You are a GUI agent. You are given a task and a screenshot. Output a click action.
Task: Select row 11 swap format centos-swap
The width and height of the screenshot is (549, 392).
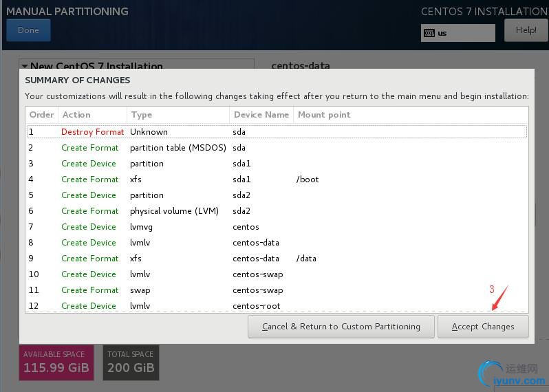click(277, 290)
